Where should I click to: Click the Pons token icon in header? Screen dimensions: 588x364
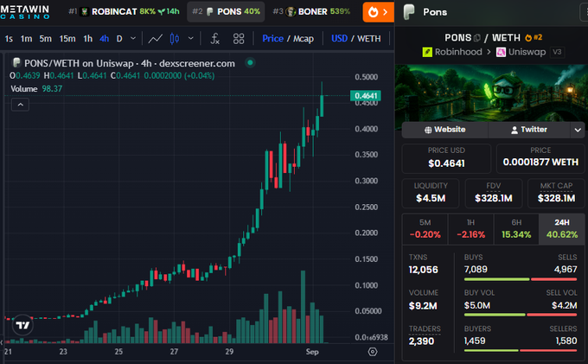coord(409,12)
